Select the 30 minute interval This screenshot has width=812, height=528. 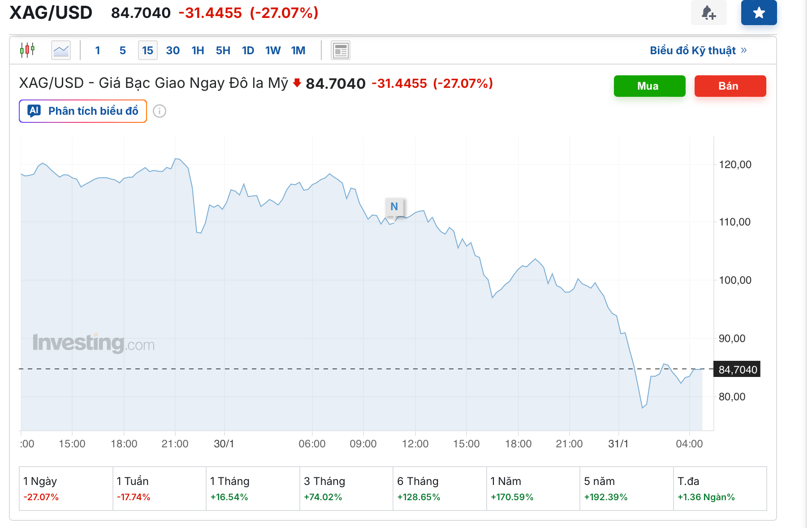(173, 50)
